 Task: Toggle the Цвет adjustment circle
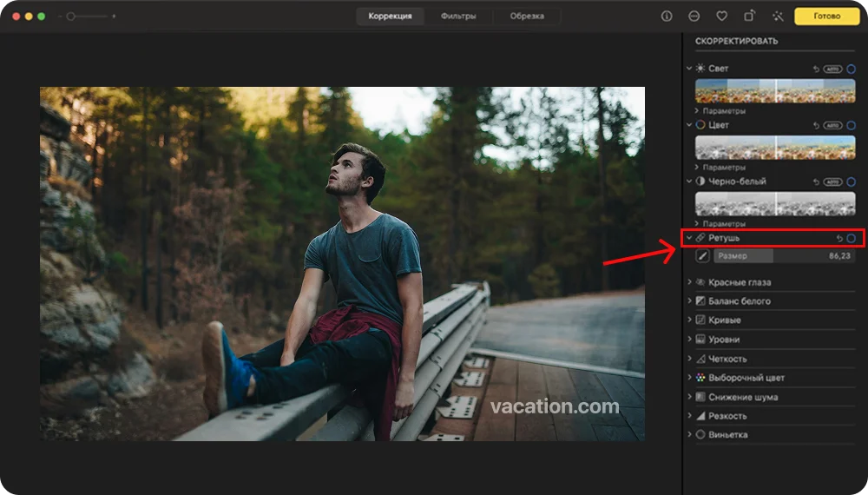coord(851,125)
